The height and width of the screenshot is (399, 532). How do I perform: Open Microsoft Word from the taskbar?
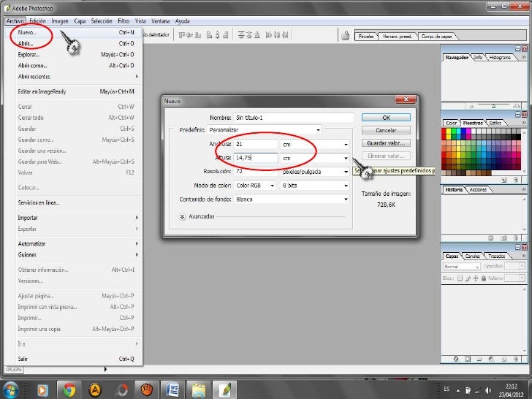click(x=172, y=389)
